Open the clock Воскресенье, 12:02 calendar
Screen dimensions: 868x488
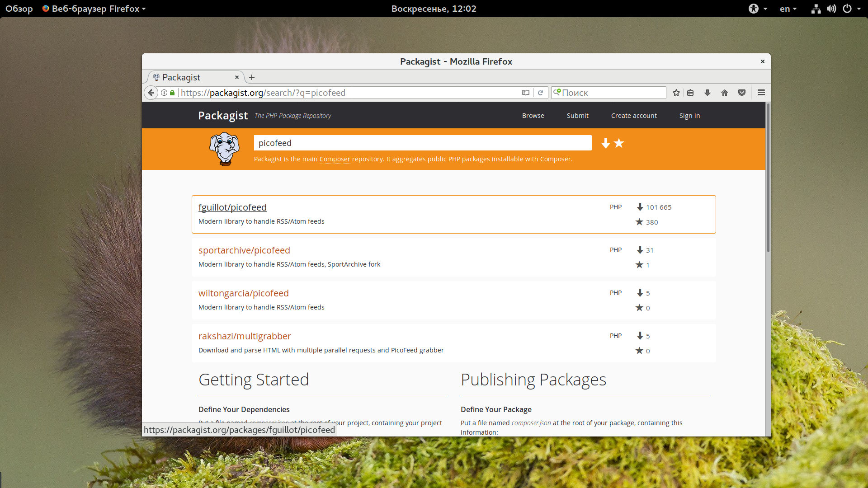coord(434,9)
